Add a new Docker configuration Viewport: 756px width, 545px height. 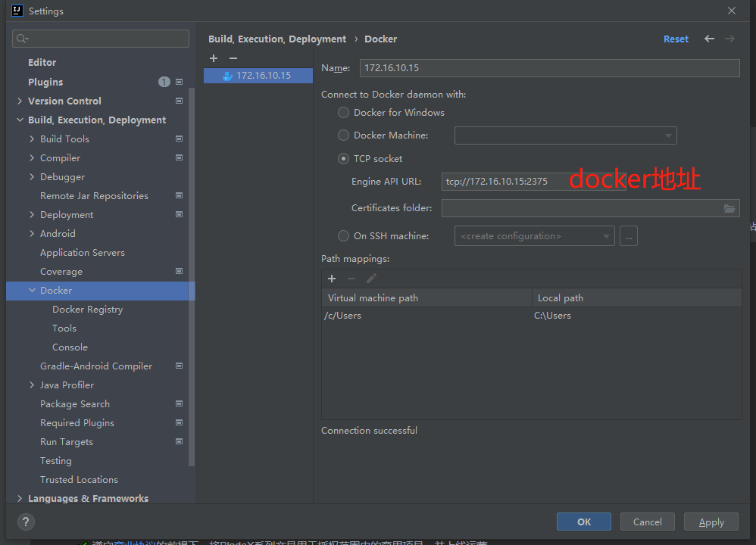coord(214,58)
